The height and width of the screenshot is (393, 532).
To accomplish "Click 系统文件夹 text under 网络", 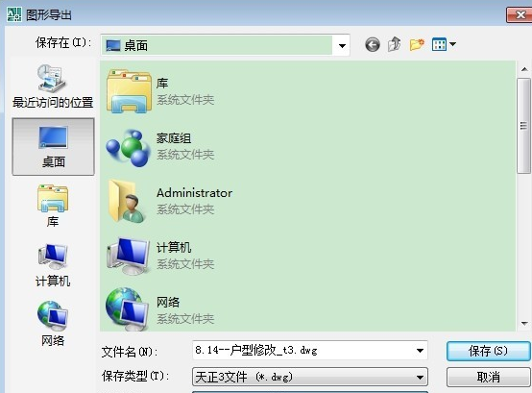I will pyautogui.click(x=185, y=319).
